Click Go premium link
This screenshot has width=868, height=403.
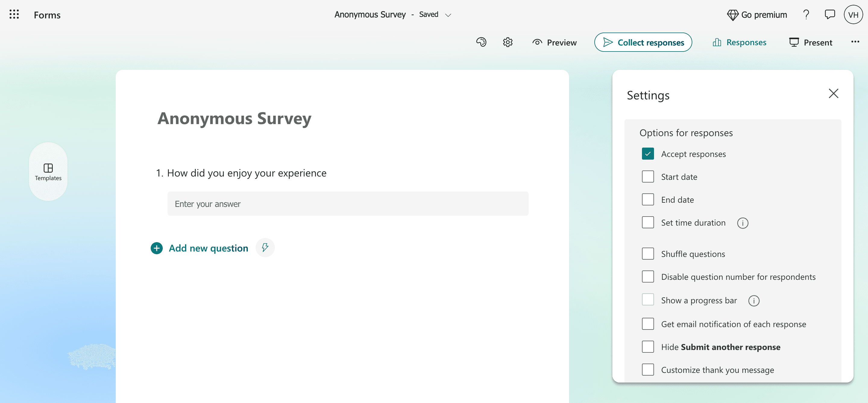764,15
